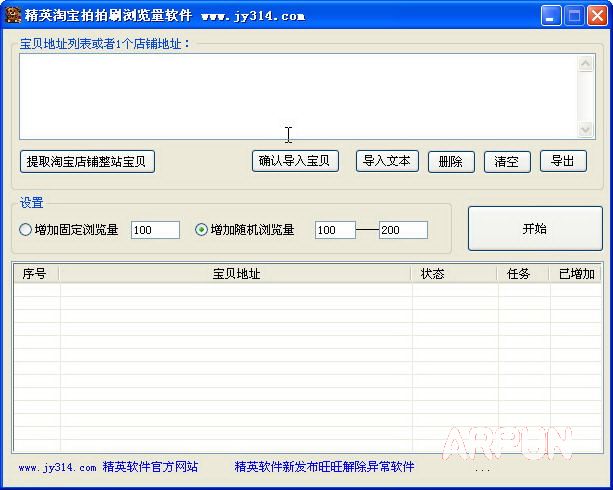Click the 序号 column header
The image size is (613, 490).
point(36,273)
